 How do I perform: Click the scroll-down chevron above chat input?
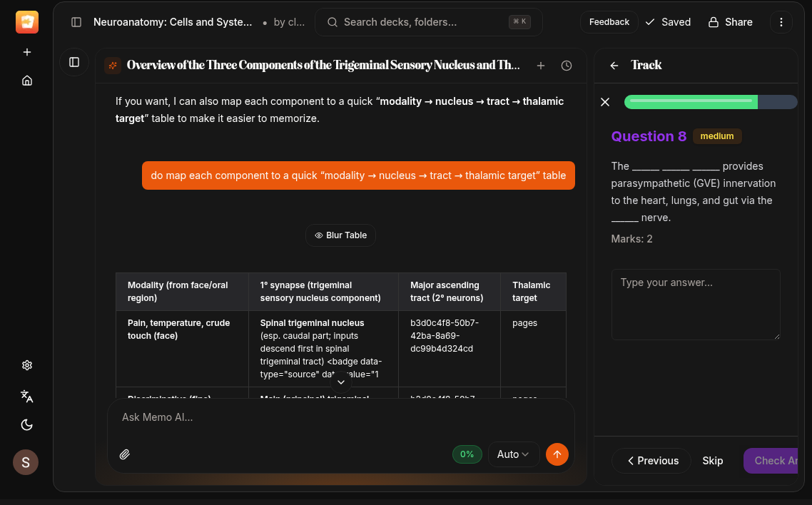click(x=340, y=382)
